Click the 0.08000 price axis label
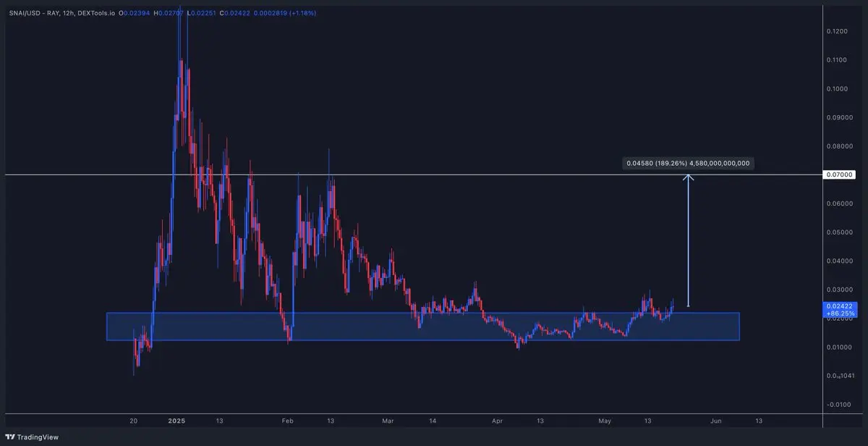Screen dimensions: 868x446 pyautogui.click(x=838, y=146)
